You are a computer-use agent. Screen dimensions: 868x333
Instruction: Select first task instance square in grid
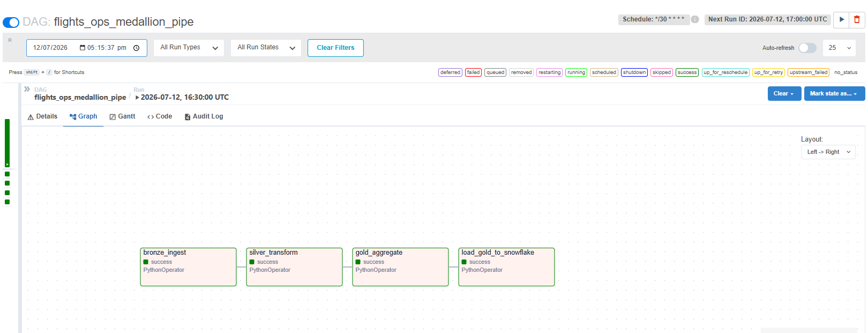point(7,174)
